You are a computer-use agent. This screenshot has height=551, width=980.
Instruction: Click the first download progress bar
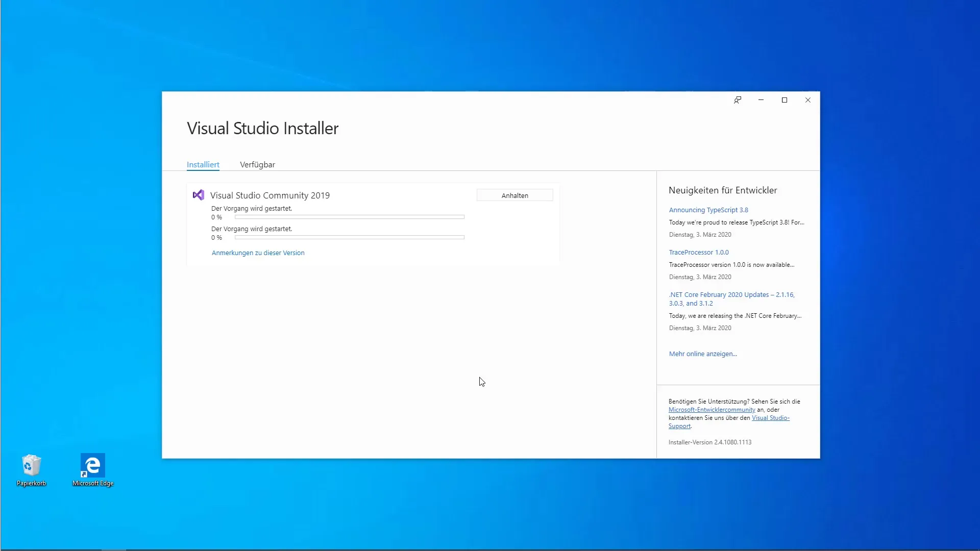point(350,217)
